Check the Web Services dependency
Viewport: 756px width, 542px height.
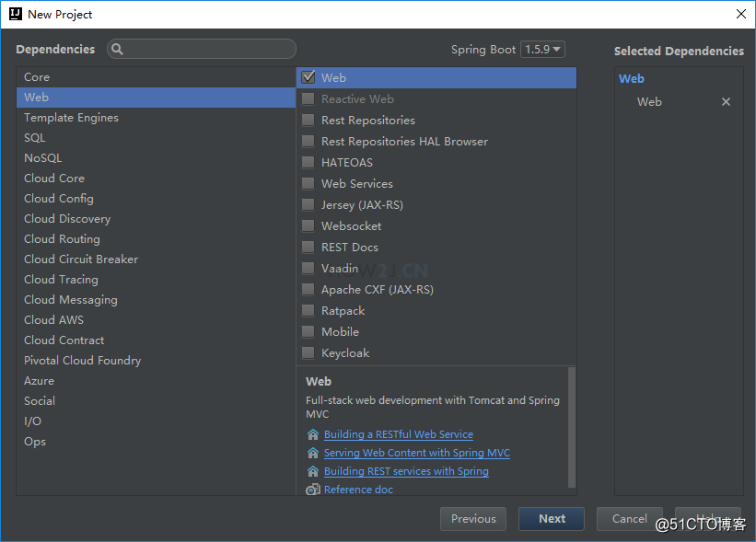point(308,183)
